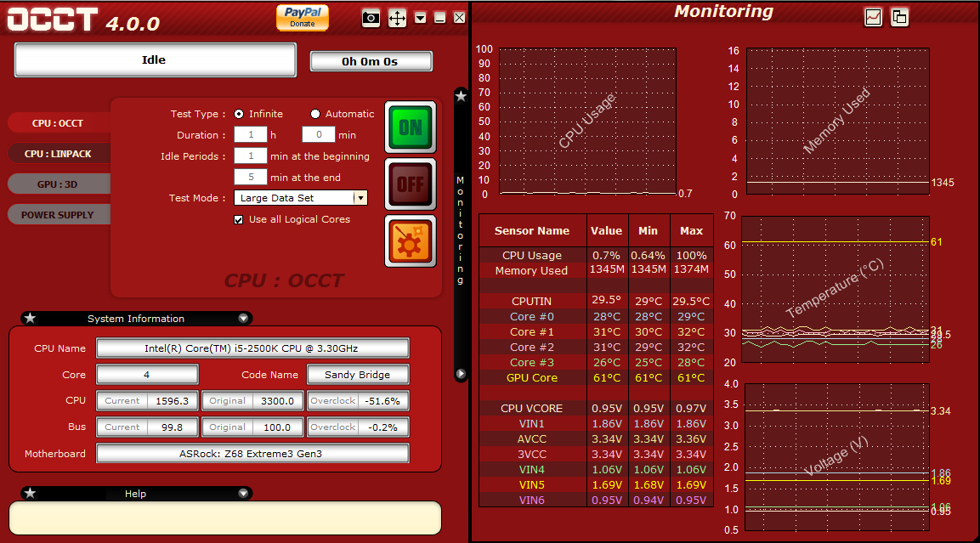Select the Infinite test type
The image size is (980, 543).
point(239,114)
